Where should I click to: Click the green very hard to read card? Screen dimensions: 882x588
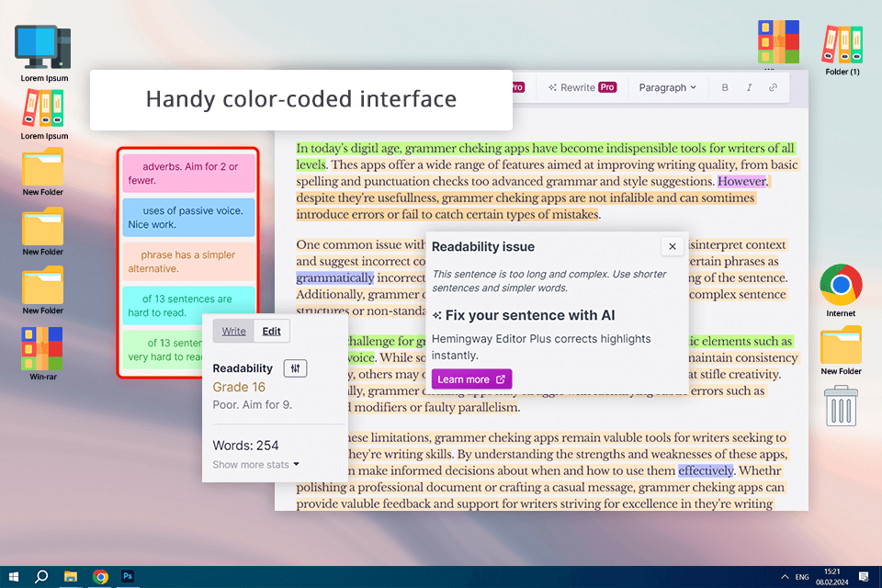(x=163, y=350)
